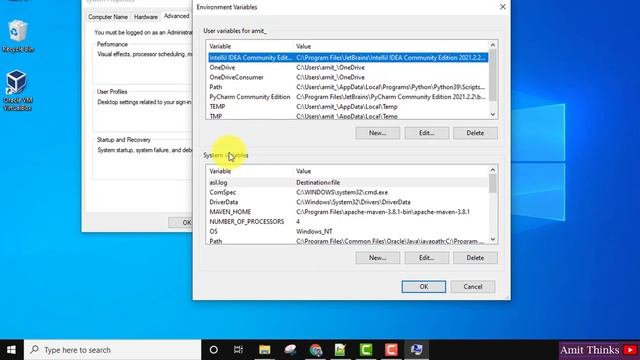Click Value column header in System variables
Screen dimensions: 640x360
(x=391, y=171)
